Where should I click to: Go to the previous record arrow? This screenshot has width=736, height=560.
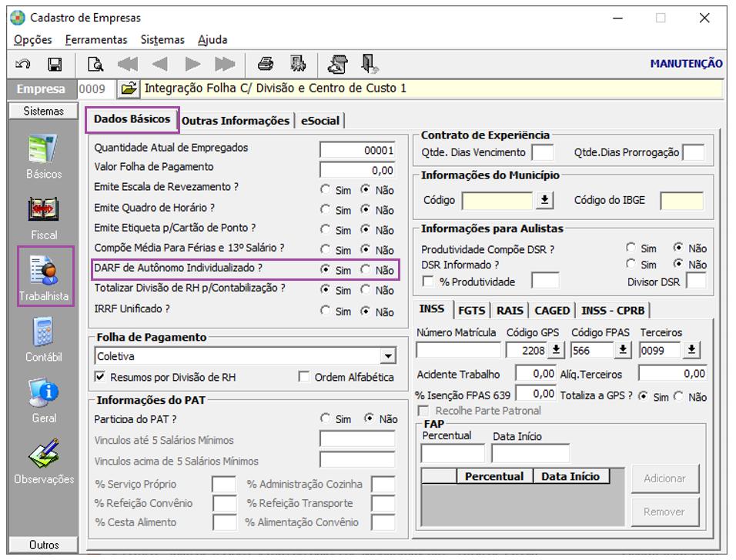160,64
